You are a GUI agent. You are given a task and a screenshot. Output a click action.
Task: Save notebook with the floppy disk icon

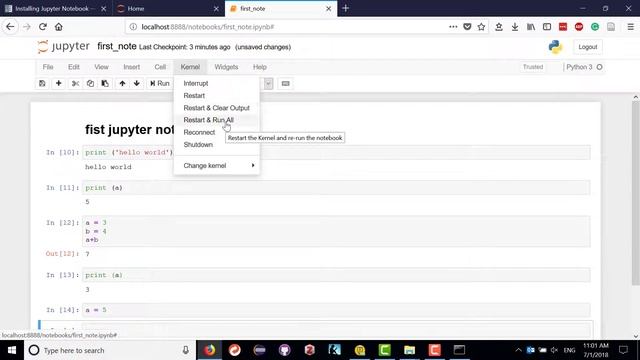(42, 83)
